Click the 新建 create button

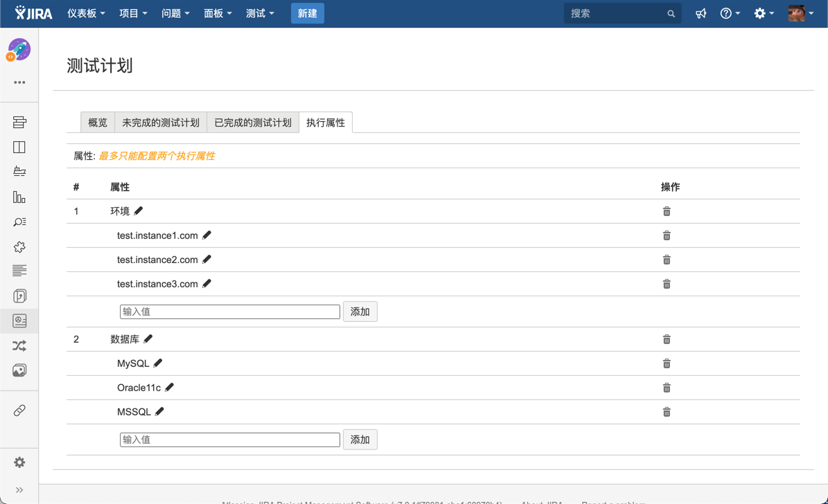(307, 14)
